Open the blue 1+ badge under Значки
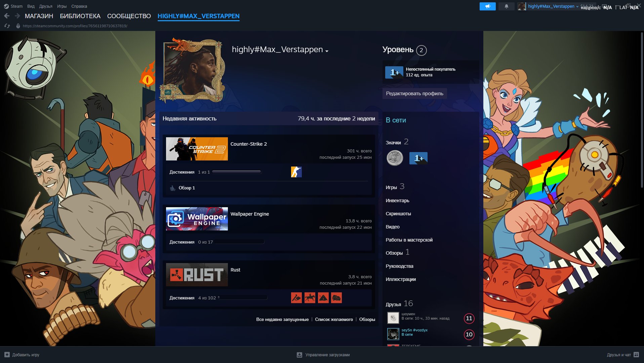The image size is (644, 363). pyautogui.click(x=418, y=158)
